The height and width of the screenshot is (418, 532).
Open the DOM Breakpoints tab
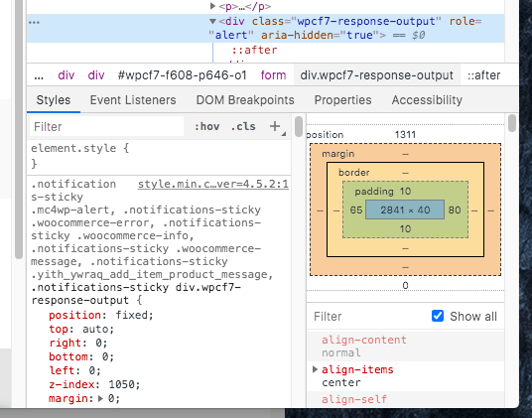245,100
